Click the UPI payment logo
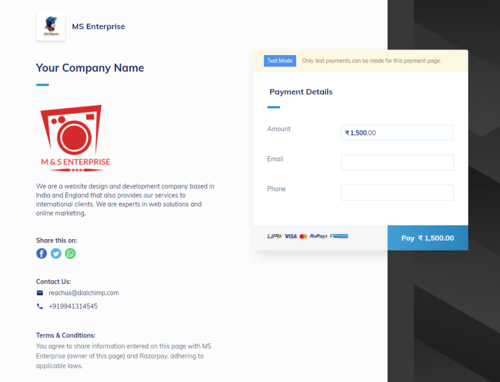The width and height of the screenshot is (500, 382). tap(274, 236)
